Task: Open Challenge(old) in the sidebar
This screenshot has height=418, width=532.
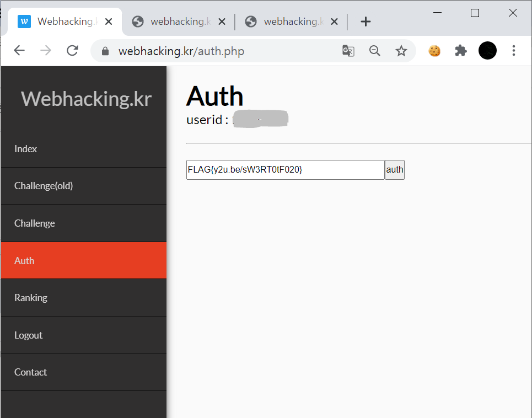Action: [83, 186]
